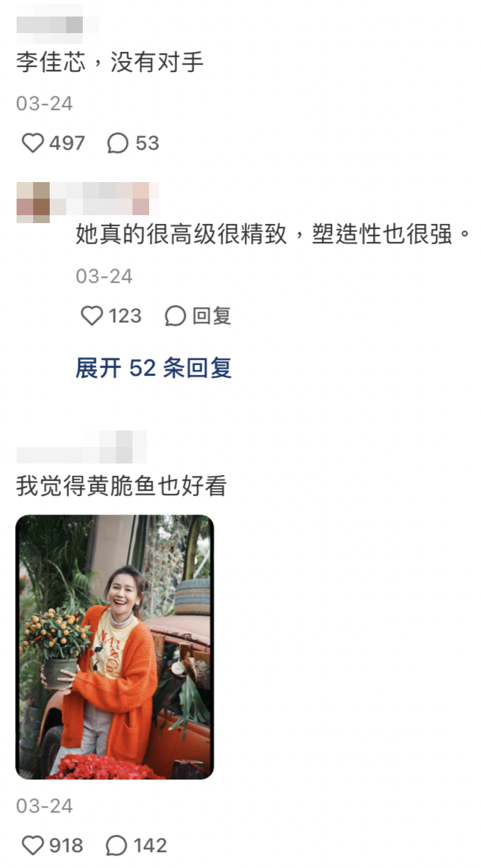The width and height of the screenshot is (481, 868).
Task: Tap the reply text "她真的很高级很精致"
Action: pyautogui.click(x=182, y=235)
